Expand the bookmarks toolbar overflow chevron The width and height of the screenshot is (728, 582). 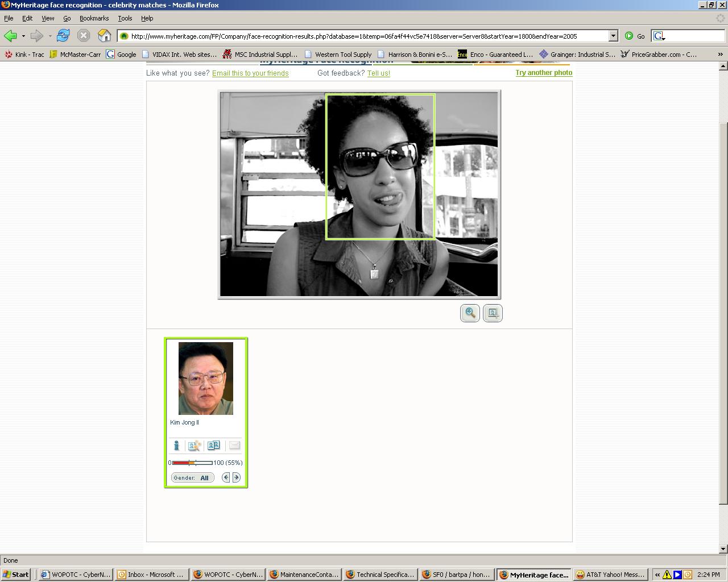[x=720, y=55]
